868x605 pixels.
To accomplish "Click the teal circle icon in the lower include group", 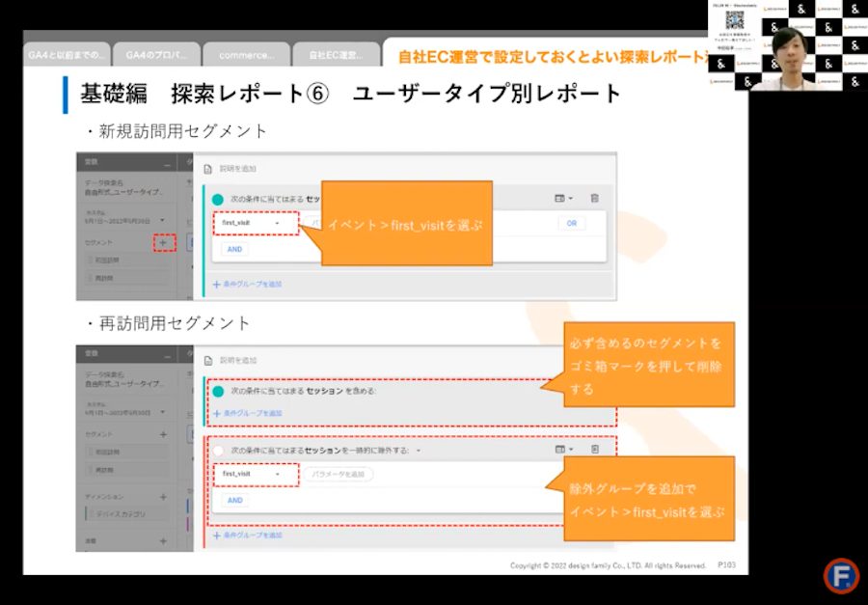I will pyautogui.click(x=218, y=391).
